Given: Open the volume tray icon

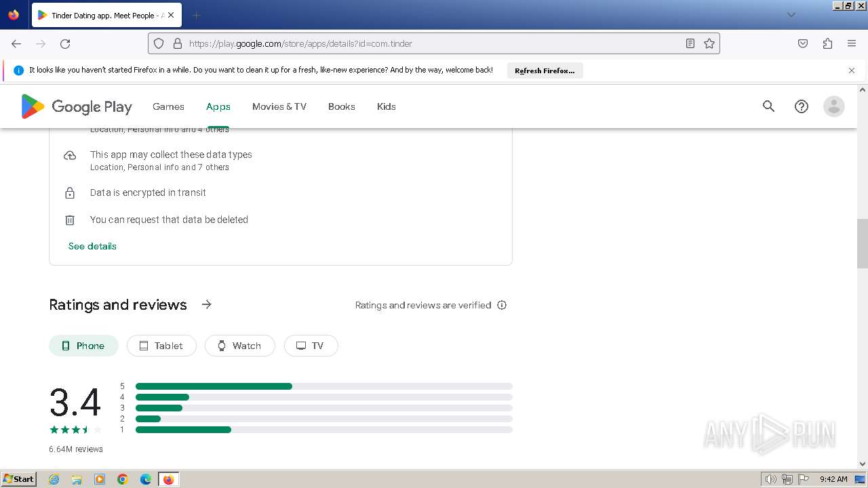Looking at the screenshot, I should click(771, 479).
